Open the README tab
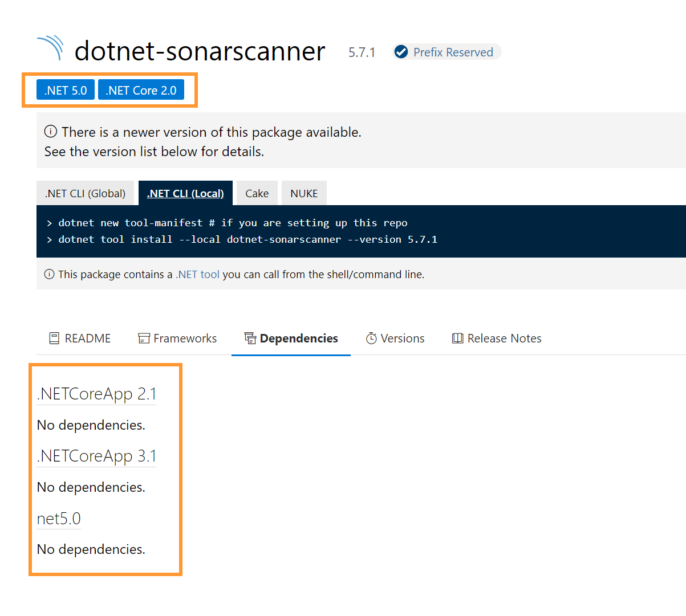Image resolution: width=686 pixels, height=616 pixels. 80,338
